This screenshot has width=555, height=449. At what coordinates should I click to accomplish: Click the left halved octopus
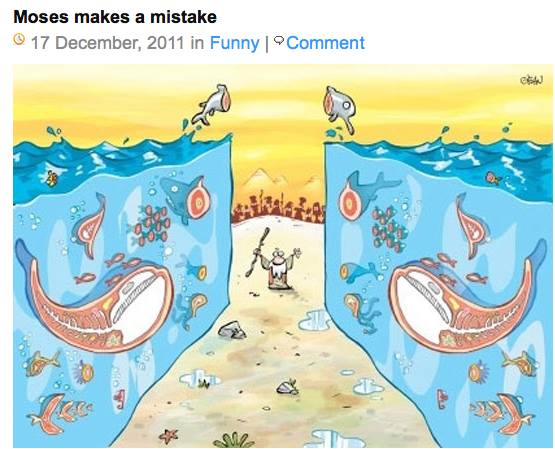coord(189,309)
